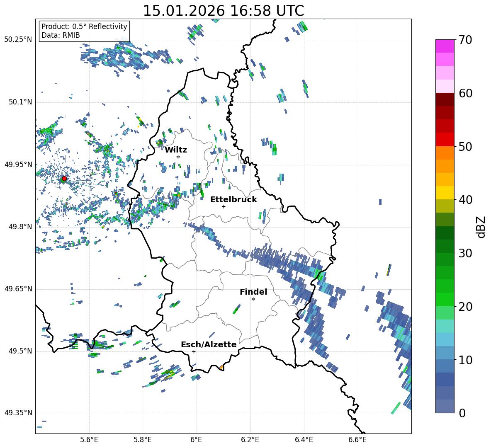491x448 pixels.
Task: Click the red radar site marker
Action: [x=64, y=179]
